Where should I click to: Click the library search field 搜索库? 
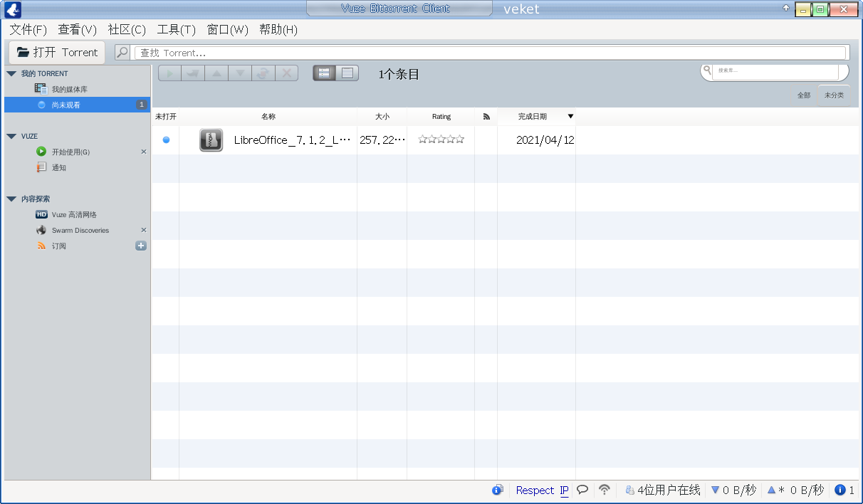[x=776, y=70]
